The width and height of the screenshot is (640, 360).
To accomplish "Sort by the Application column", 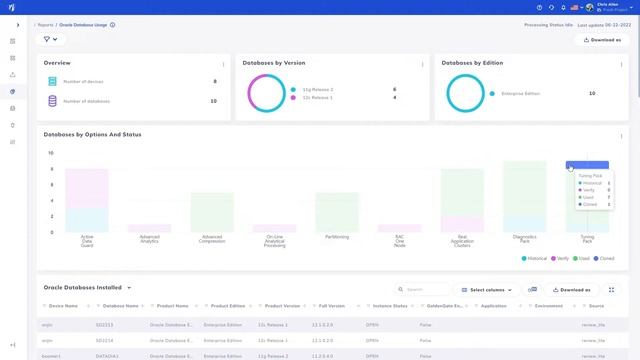I will pos(493,306).
